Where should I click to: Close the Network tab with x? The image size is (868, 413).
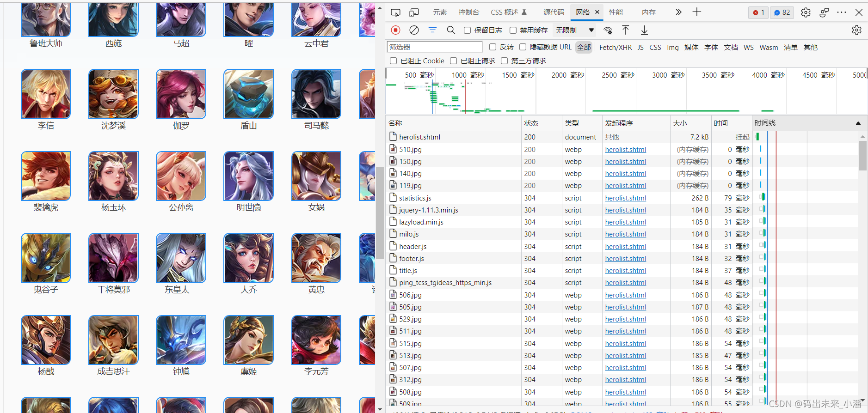[597, 12]
